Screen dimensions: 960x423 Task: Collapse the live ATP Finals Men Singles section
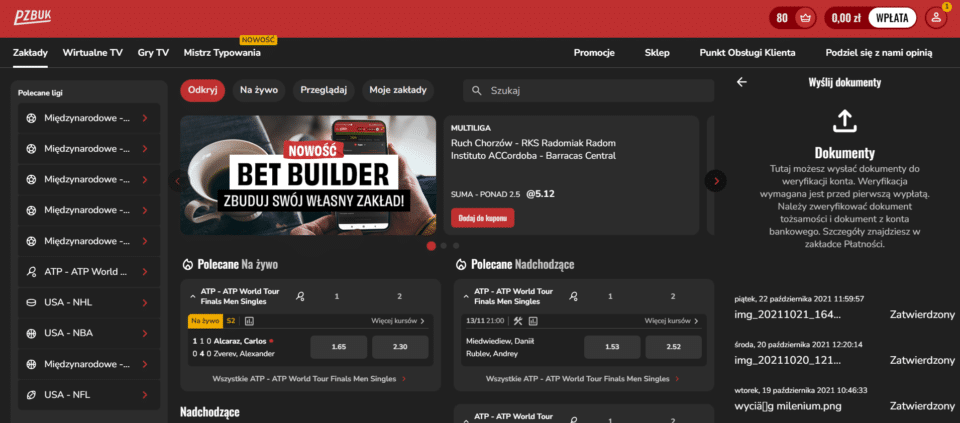click(191, 296)
